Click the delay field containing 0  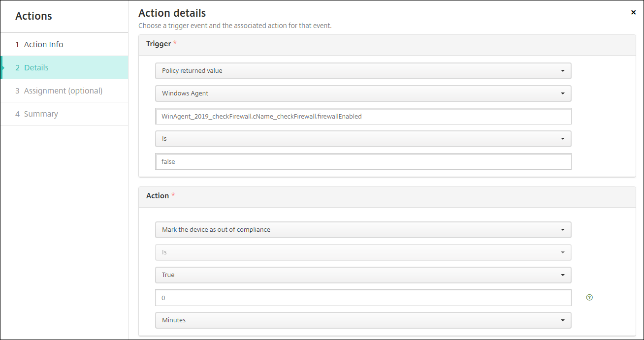click(x=363, y=298)
